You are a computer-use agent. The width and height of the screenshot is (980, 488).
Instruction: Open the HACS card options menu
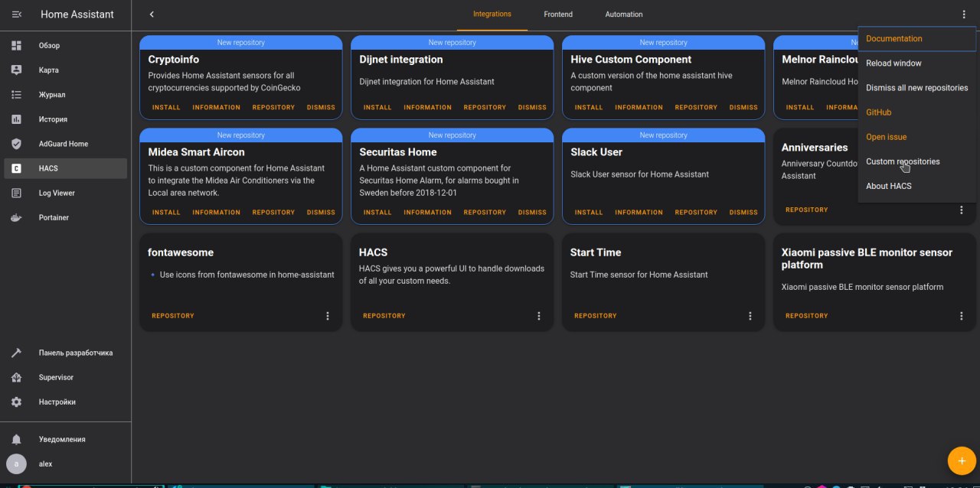[539, 316]
